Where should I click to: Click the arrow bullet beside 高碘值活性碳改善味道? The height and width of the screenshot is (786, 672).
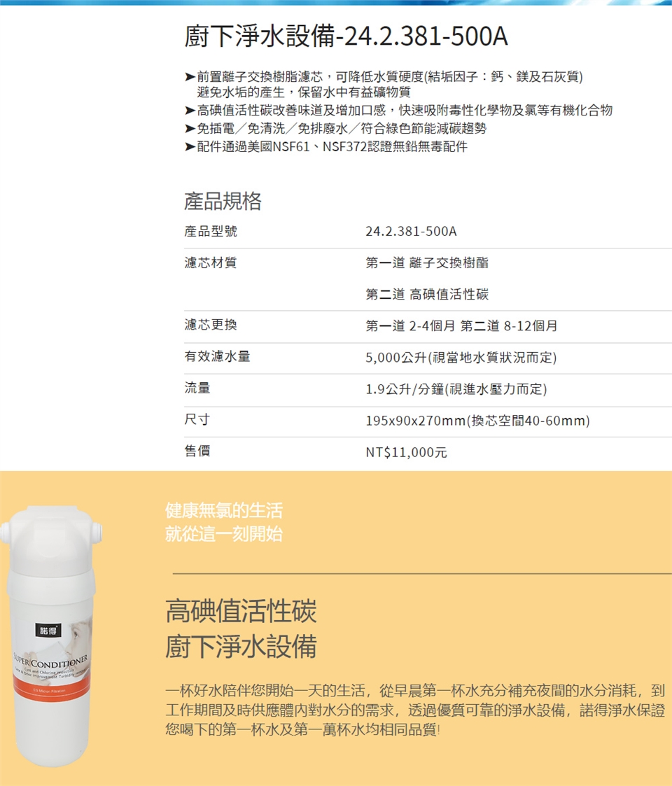pyautogui.click(x=190, y=111)
